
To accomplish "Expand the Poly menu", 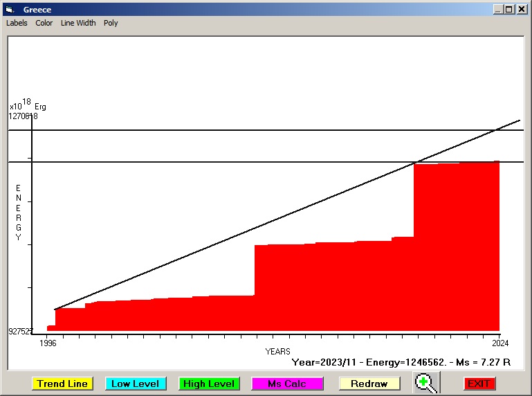I will (111, 23).
